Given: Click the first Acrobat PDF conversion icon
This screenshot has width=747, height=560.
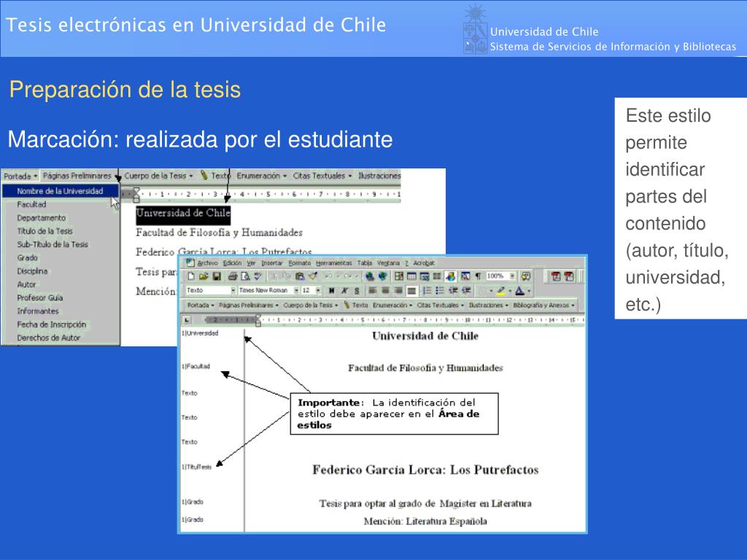Looking at the screenshot, I should (556, 276).
